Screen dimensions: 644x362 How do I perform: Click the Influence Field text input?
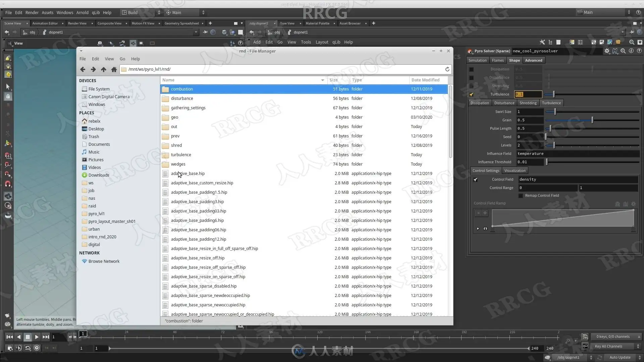point(578,154)
